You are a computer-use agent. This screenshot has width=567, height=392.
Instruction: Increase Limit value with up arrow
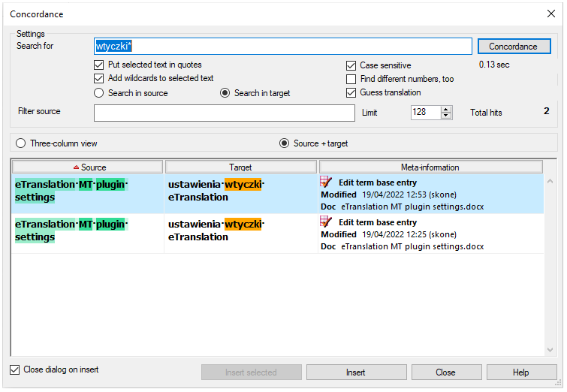446,110
